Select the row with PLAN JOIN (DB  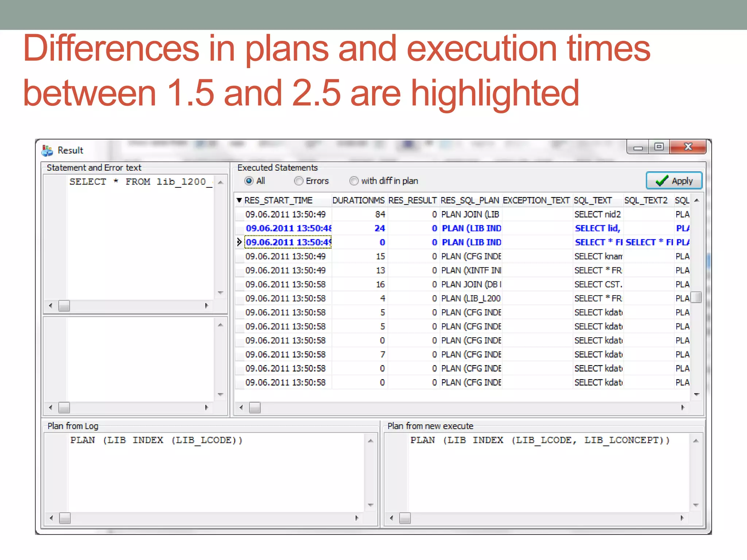[462, 284]
